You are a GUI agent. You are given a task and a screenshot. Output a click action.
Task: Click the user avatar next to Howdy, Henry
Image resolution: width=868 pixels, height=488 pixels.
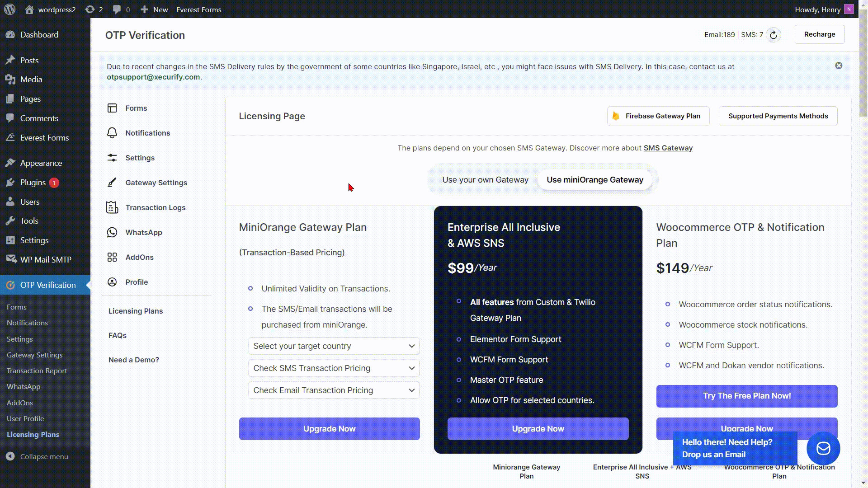tap(849, 9)
